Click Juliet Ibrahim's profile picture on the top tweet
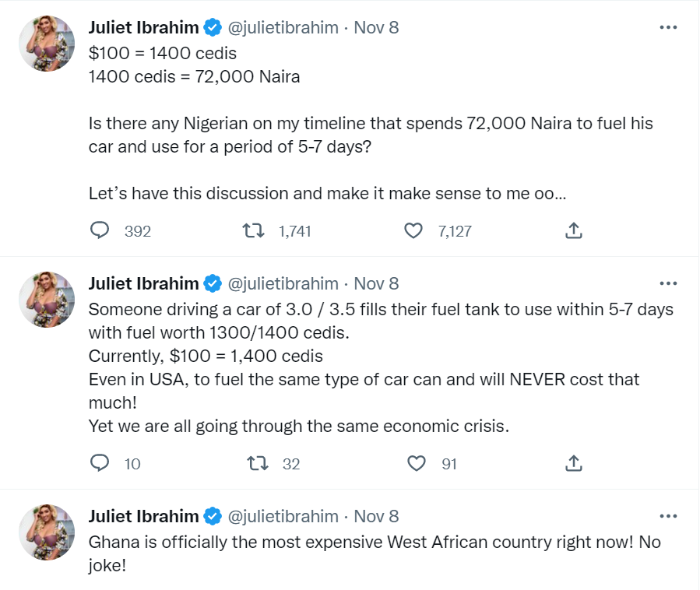Screen dimensions: 700x590 (46, 44)
